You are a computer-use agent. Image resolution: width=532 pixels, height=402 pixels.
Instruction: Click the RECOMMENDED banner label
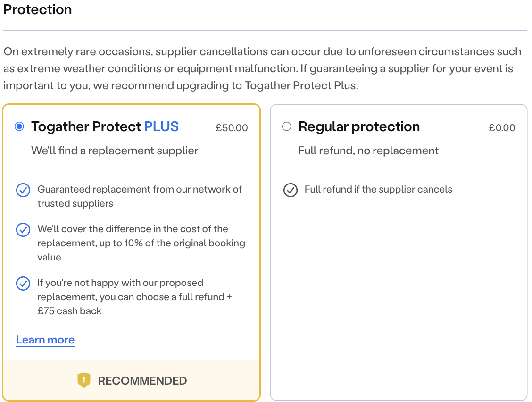[142, 381]
